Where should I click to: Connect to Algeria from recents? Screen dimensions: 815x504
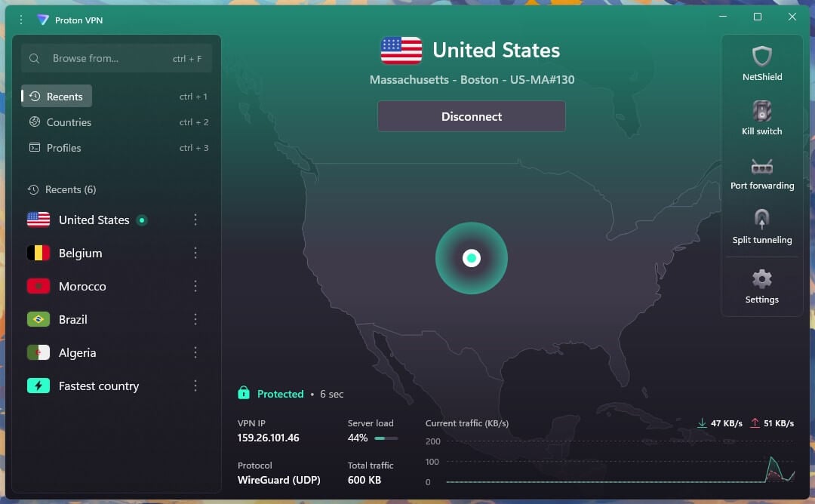78,352
